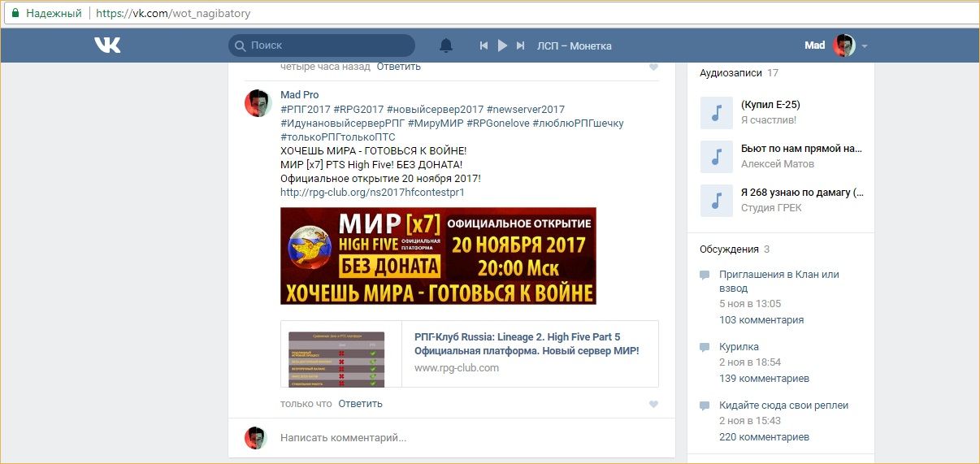The width and height of the screenshot is (980, 464).
Task: Reply to the comment from four hours ago
Action: [x=399, y=67]
